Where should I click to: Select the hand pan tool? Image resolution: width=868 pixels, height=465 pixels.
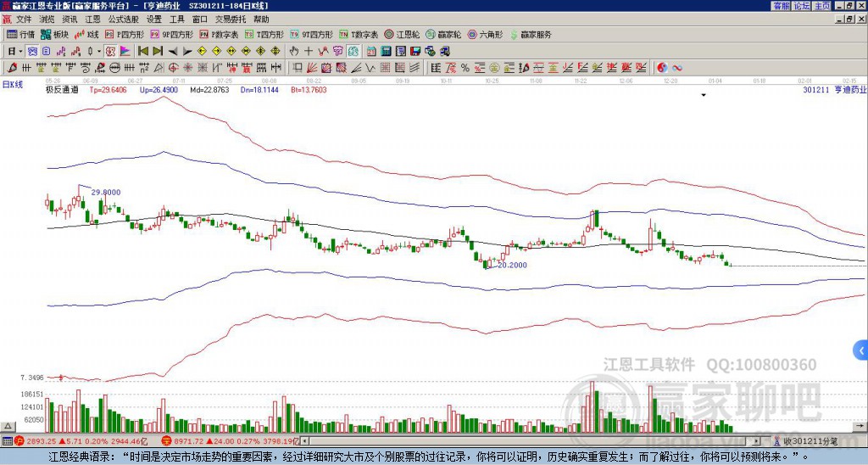[294, 52]
